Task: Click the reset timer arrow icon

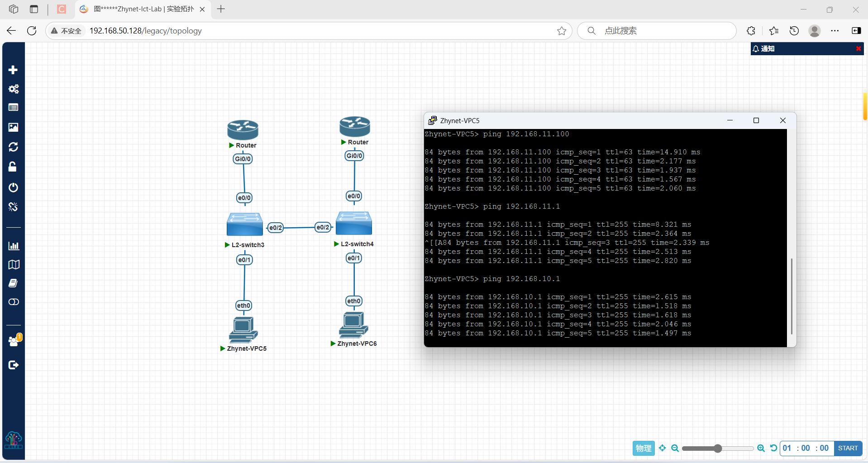Action: (773, 448)
